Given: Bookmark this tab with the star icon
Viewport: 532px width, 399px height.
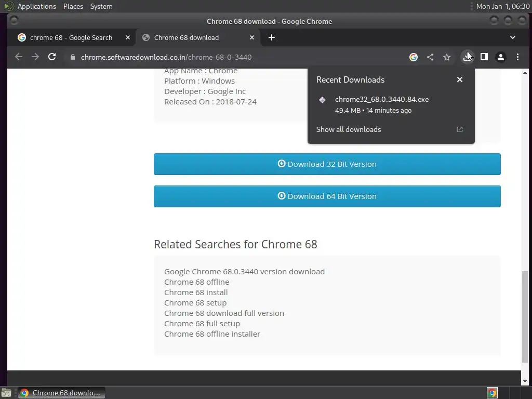Looking at the screenshot, I should (x=447, y=57).
